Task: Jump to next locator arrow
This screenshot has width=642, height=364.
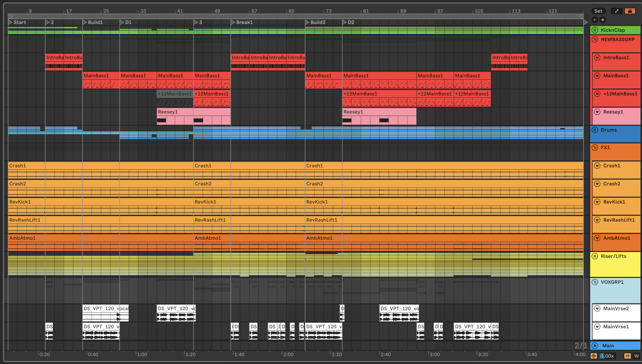Action: tap(603, 20)
